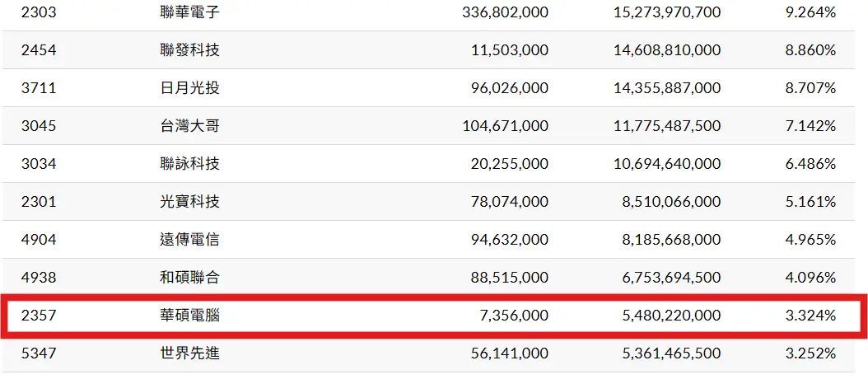Select stock code 4938
The width and height of the screenshot is (868, 379).
(39, 278)
